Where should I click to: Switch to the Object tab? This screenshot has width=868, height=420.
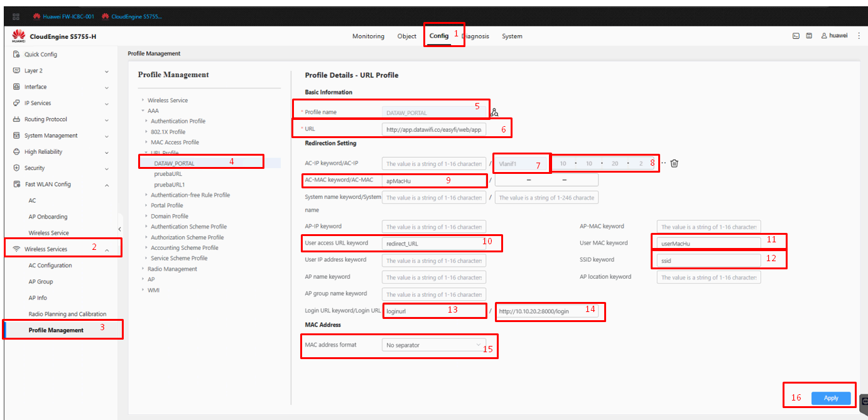point(407,36)
